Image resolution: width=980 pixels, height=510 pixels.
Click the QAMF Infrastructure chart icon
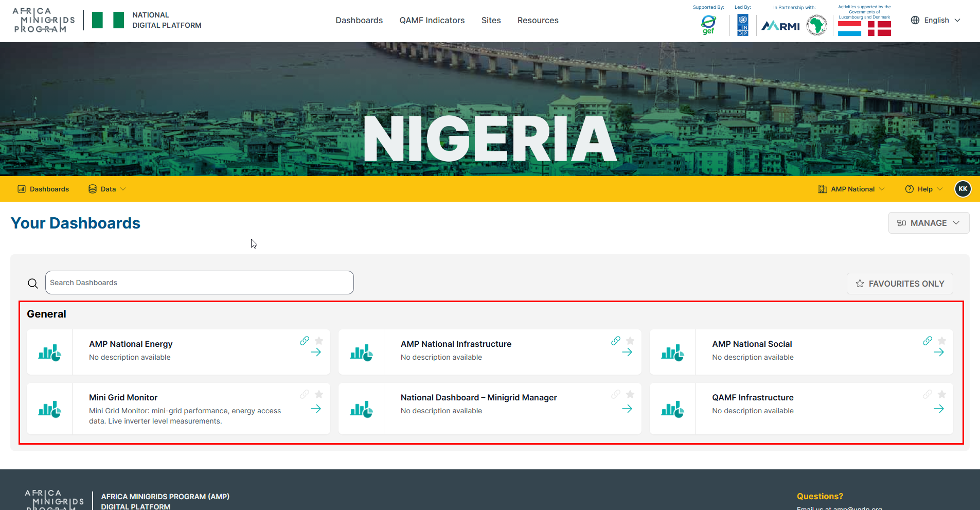click(x=672, y=409)
